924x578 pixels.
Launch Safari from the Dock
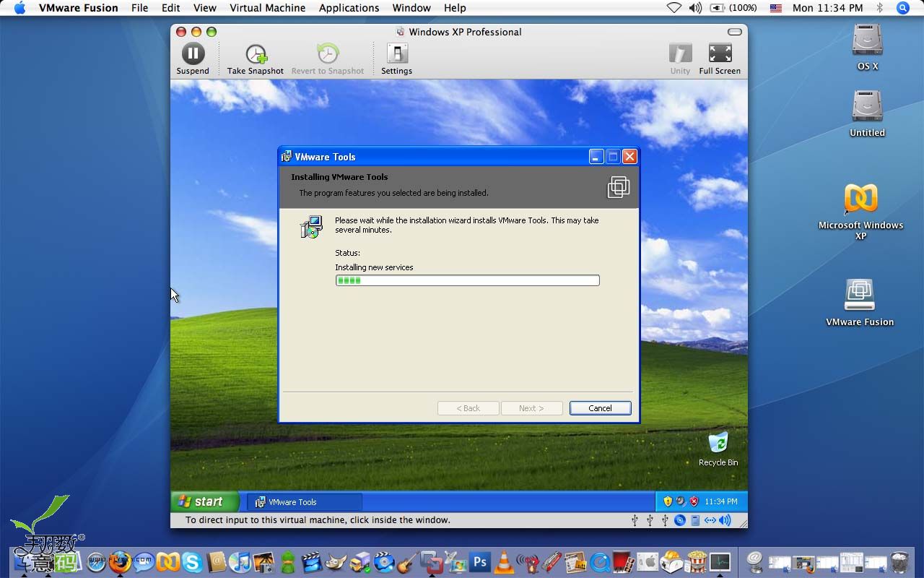tap(96, 561)
